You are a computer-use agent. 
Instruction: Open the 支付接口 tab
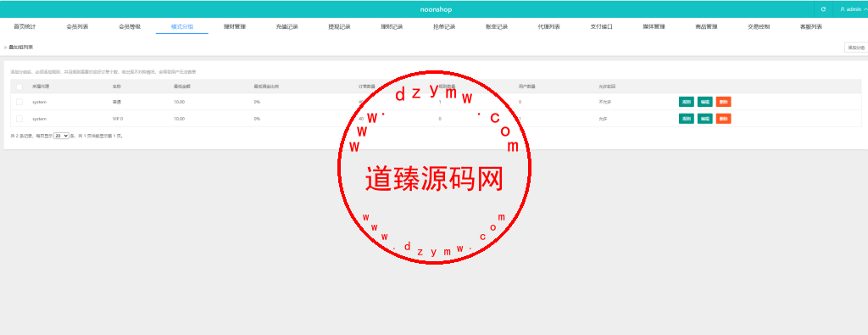click(x=601, y=26)
